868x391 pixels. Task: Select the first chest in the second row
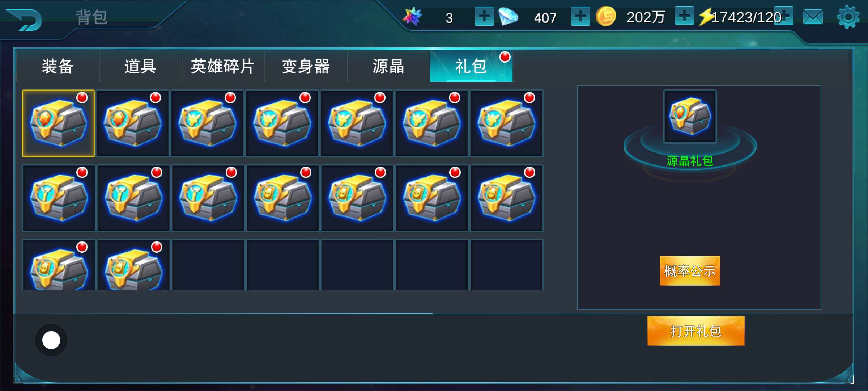59,198
